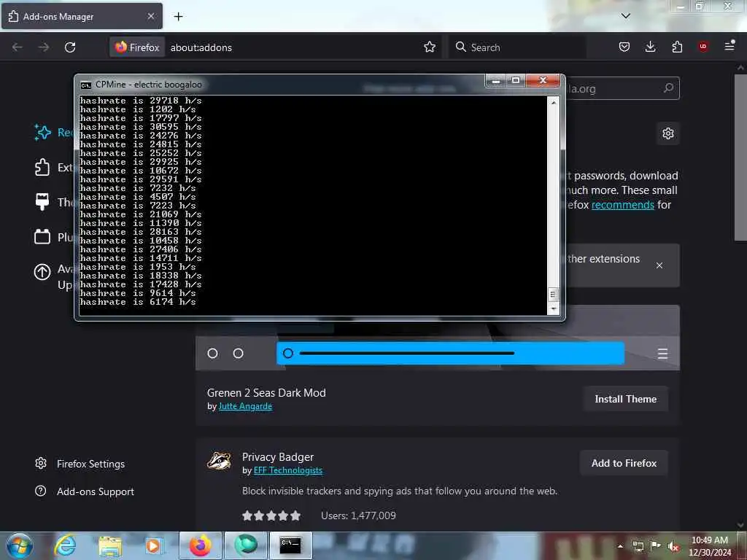Screen dimensions: 747x560
Task: Reload the page with the Firefox refresh button
Action: [x=70, y=47]
